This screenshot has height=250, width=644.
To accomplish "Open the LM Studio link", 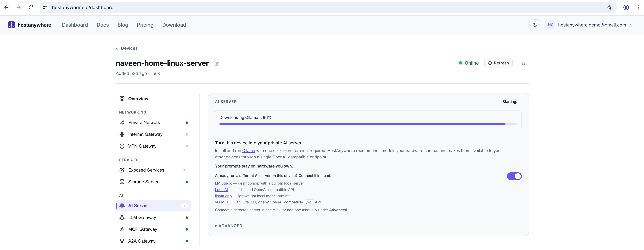I will [223, 183].
